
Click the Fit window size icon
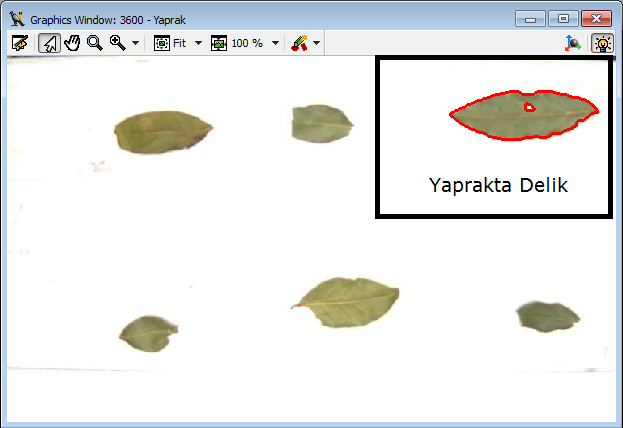tap(162, 43)
